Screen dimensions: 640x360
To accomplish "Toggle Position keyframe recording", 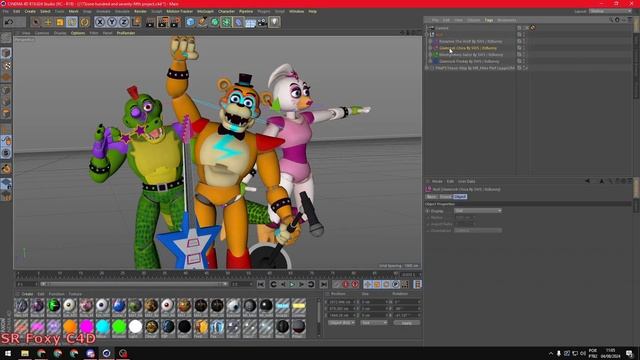I will pyautogui.click(x=368, y=284).
